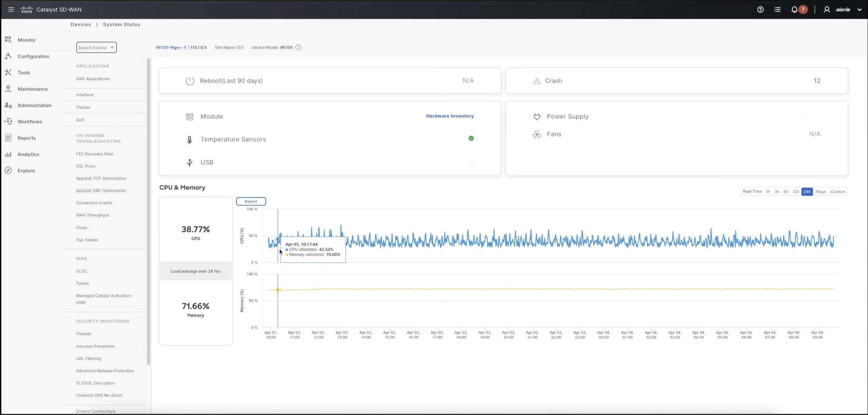
Task: Click the device menu vertical scrollbar
Action: point(149,211)
